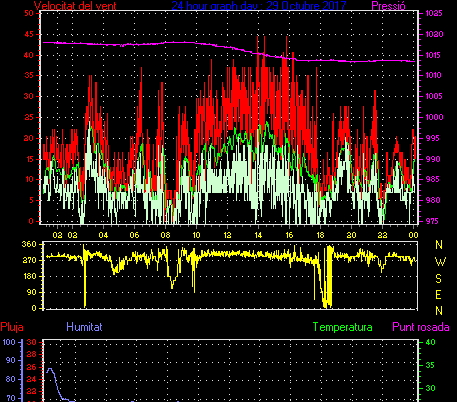Screen dimensions: 457x402
Task: Click the green 40 on temperature axis
Action: tap(431, 342)
